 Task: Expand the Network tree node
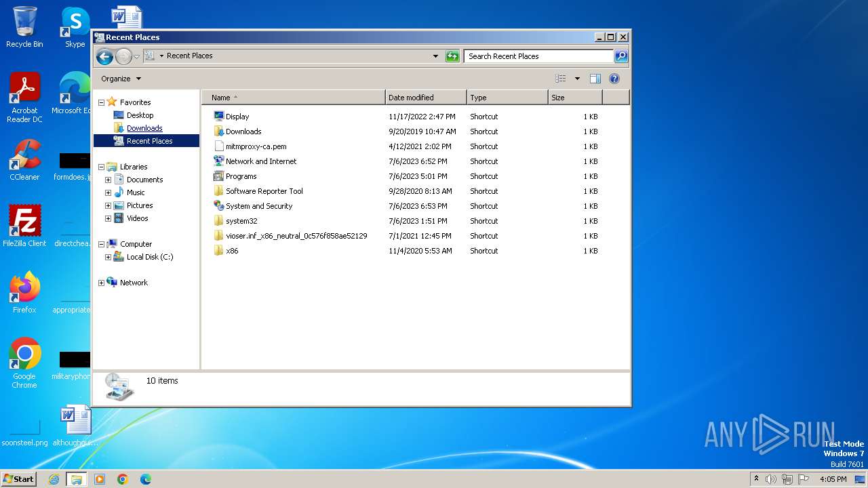tap(102, 283)
